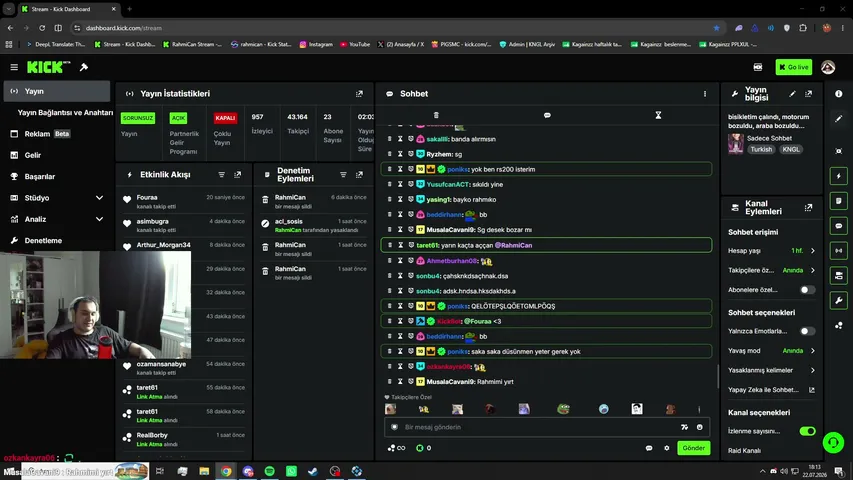
Task: Open the Yasaklanmış kelimeler setting
Action: [771, 371]
